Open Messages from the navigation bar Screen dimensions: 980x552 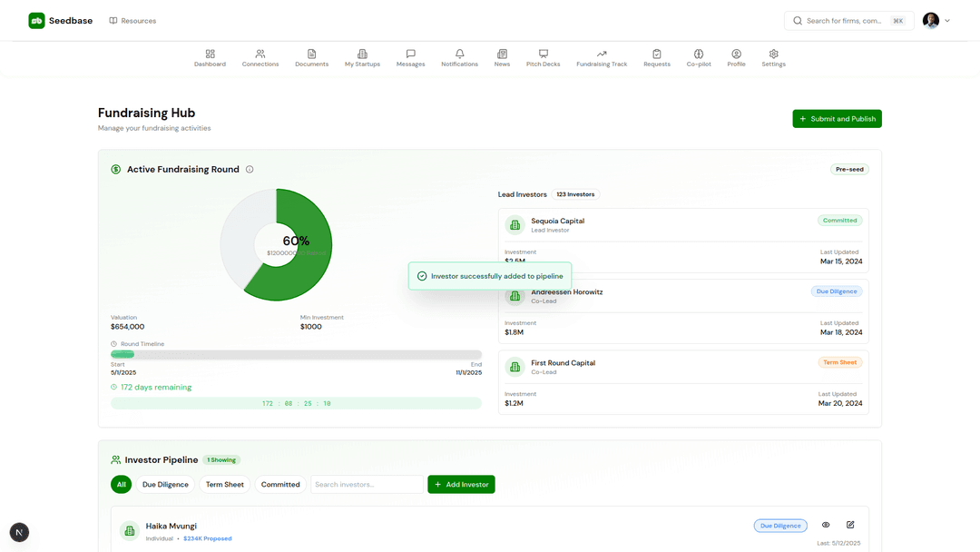click(x=410, y=54)
